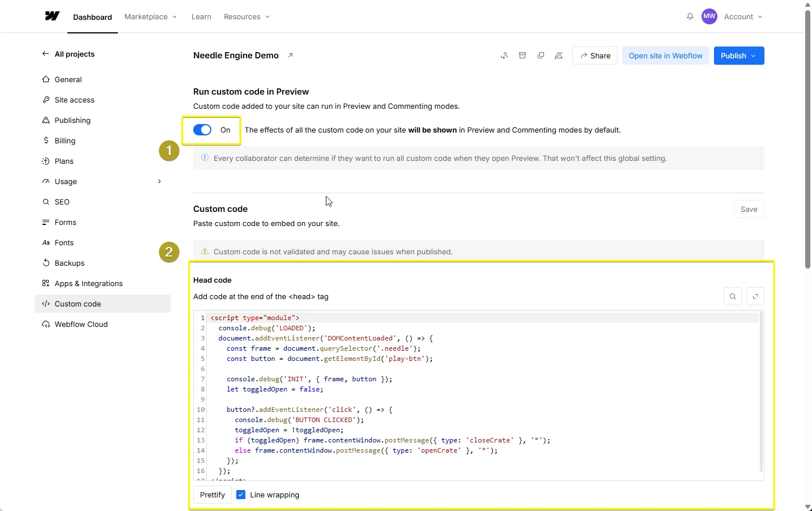Click the archive site icon

[x=522, y=56]
